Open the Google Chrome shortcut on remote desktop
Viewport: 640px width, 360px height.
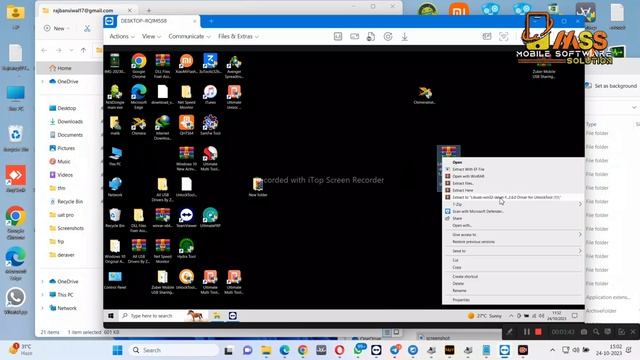(139, 65)
